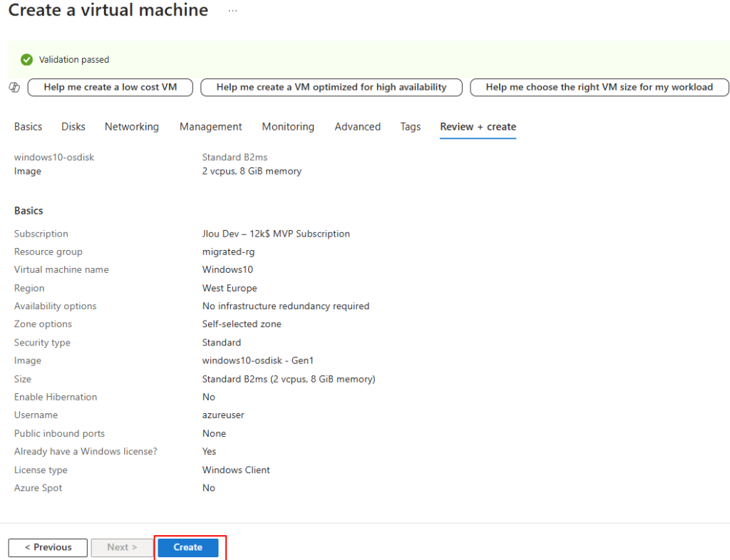Click the greyed-out Next button
This screenshot has width=730, height=560.
[122, 547]
